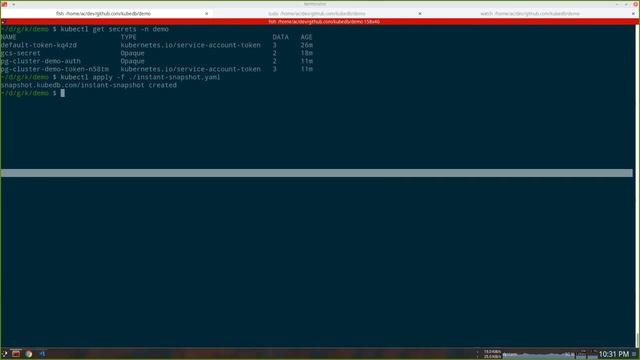
Task: Maximize the Terminator window
Action: point(626,4)
